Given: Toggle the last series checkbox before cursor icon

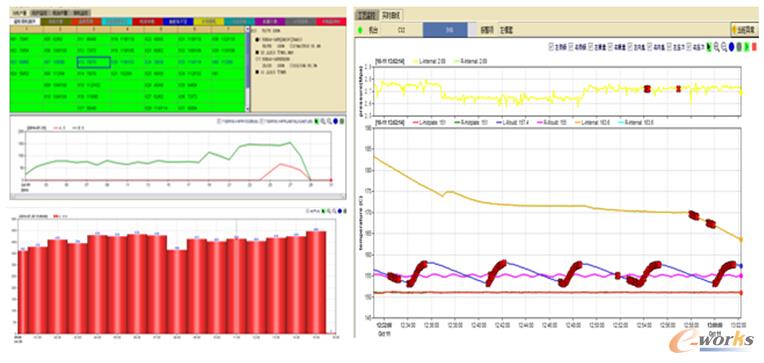Looking at the screenshot, I should click(688, 47).
